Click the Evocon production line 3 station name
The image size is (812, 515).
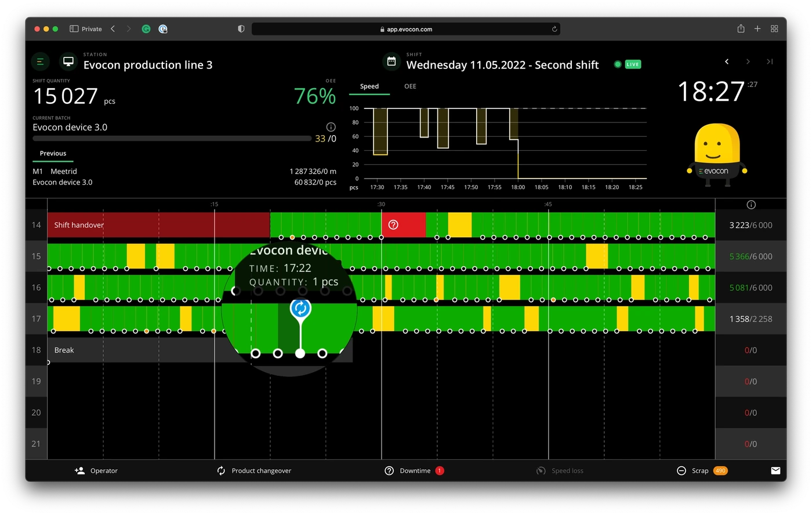[148, 65]
